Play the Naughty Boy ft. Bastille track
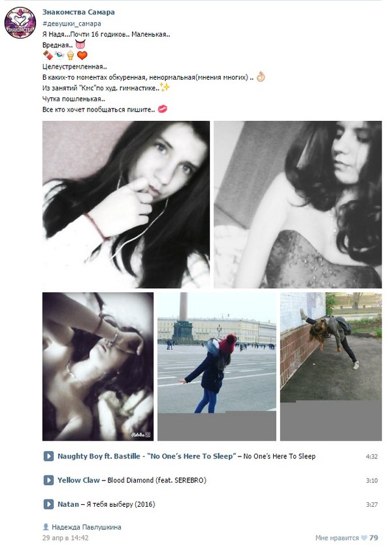The height and width of the screenshot is (546, 392). coord(48,456)
